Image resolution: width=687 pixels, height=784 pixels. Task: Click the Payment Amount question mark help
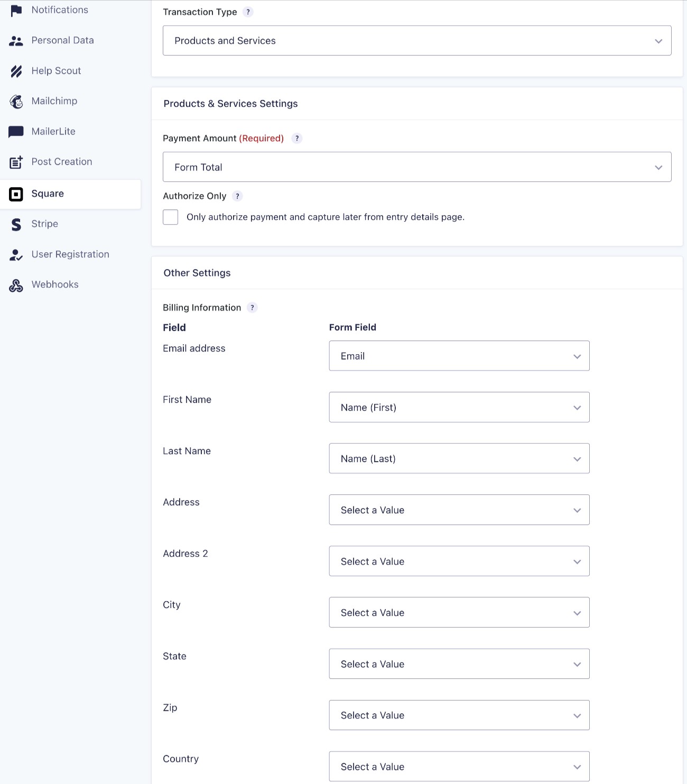(297, 139)
